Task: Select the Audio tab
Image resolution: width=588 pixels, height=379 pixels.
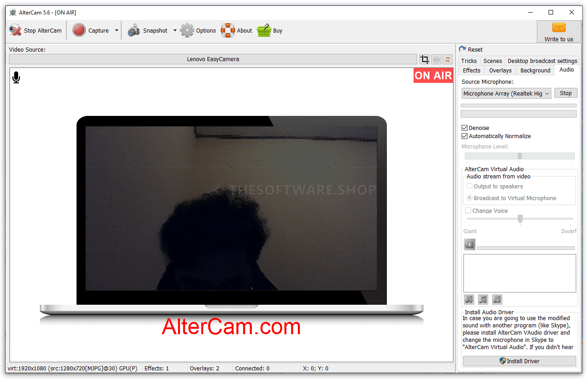Action: coord(566,70)
